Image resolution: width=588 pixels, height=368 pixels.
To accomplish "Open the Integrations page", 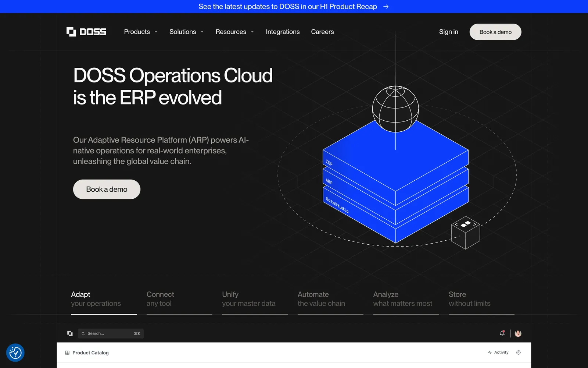I will point(283,32).
